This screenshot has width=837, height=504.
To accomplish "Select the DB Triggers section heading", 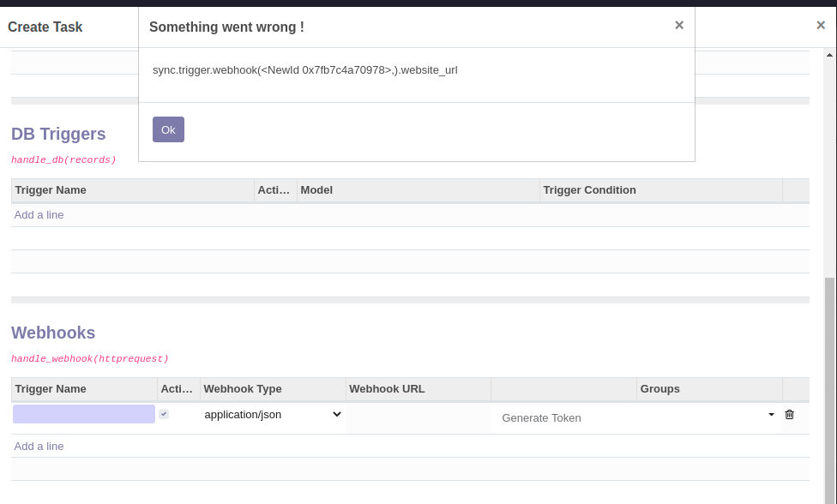I will click(x=58, y=134).
